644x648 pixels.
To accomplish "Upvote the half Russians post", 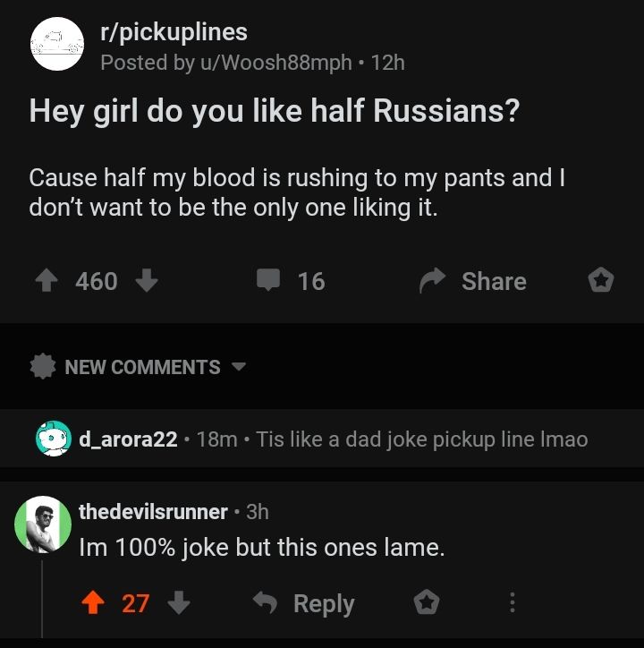I will coord(47,281).
